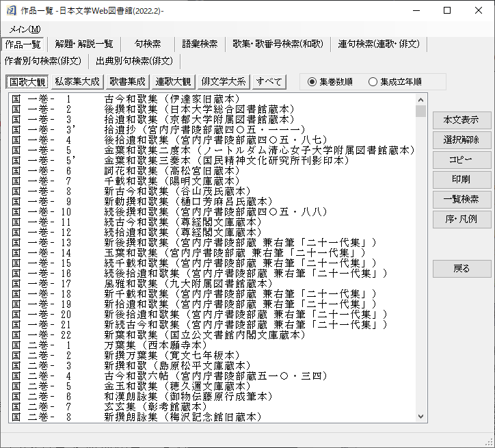Select 古今和歌集（伊達家旧蔵本） row
The height and width of the screenshot is (448, 495).
tap(212, 99)
